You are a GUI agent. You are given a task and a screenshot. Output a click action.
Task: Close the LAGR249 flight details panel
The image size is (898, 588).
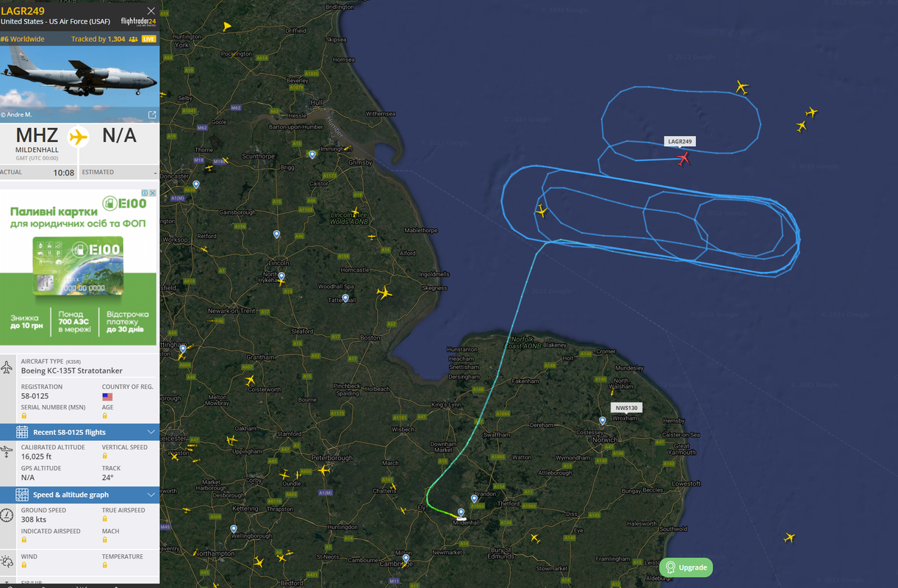[151, 11]
